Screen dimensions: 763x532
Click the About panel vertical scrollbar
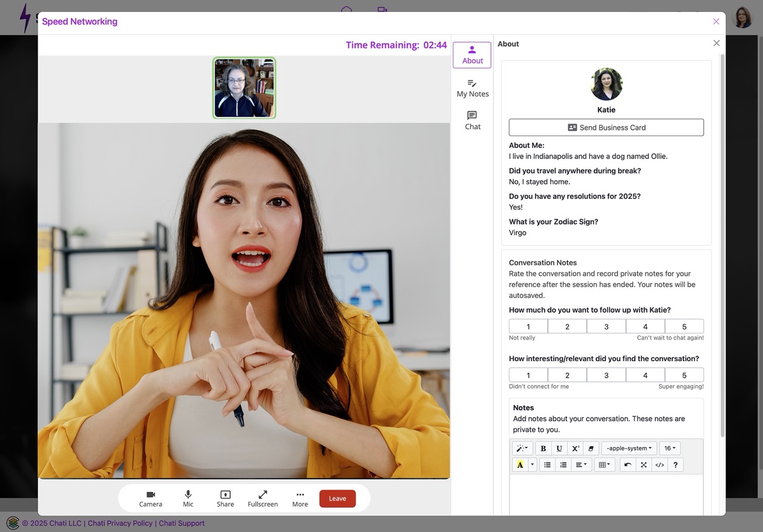(x=723, y=244)
